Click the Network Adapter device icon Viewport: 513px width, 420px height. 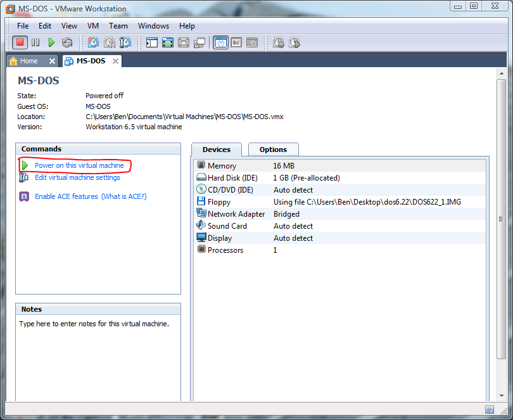(x=201, y=213)
